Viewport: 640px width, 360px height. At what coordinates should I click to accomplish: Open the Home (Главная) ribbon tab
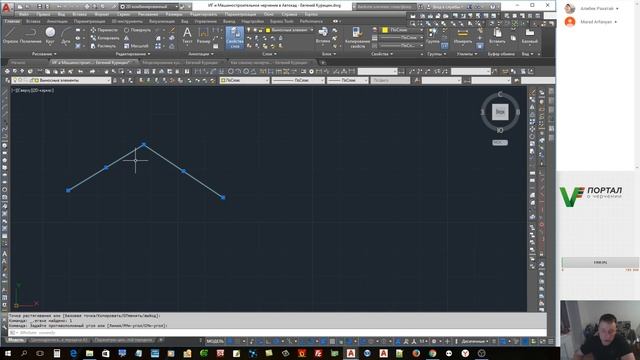click(x=12, y=21)
